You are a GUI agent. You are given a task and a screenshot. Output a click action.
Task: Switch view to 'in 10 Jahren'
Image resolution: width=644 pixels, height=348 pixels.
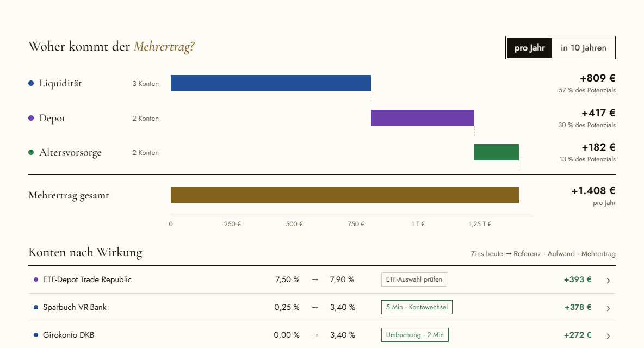click(x=583, y=48)
